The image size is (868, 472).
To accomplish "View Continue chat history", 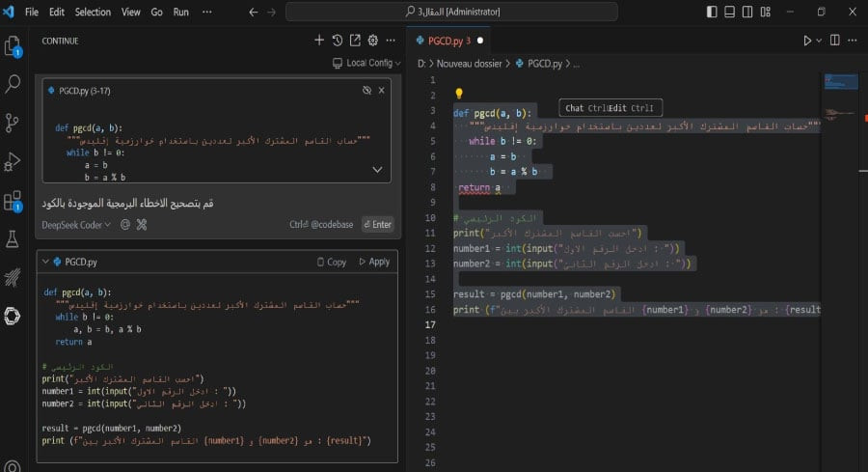I will pyautogui.click(x=338, y=40).
